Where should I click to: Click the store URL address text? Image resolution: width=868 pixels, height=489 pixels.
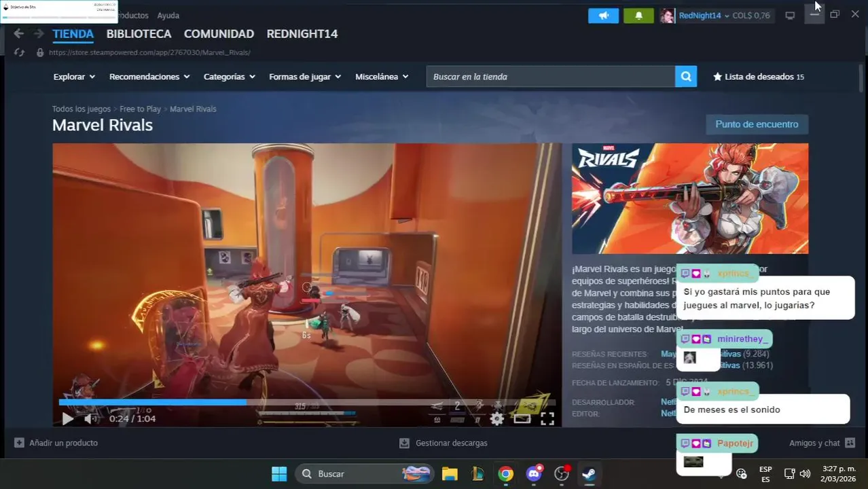(x=149, y=52)
